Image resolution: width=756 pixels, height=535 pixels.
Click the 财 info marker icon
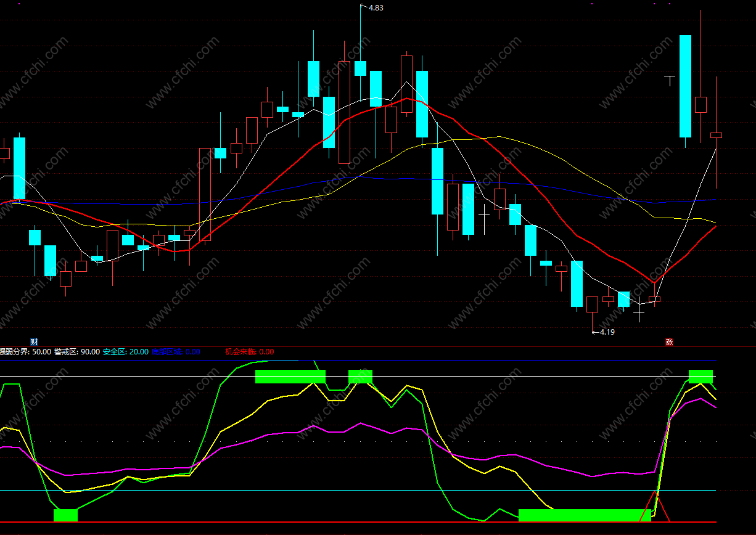34,341
